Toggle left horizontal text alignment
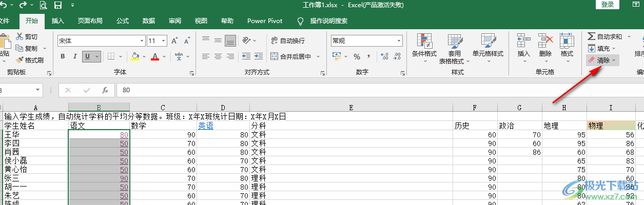644x205 pixels. [x=205, y=56]
